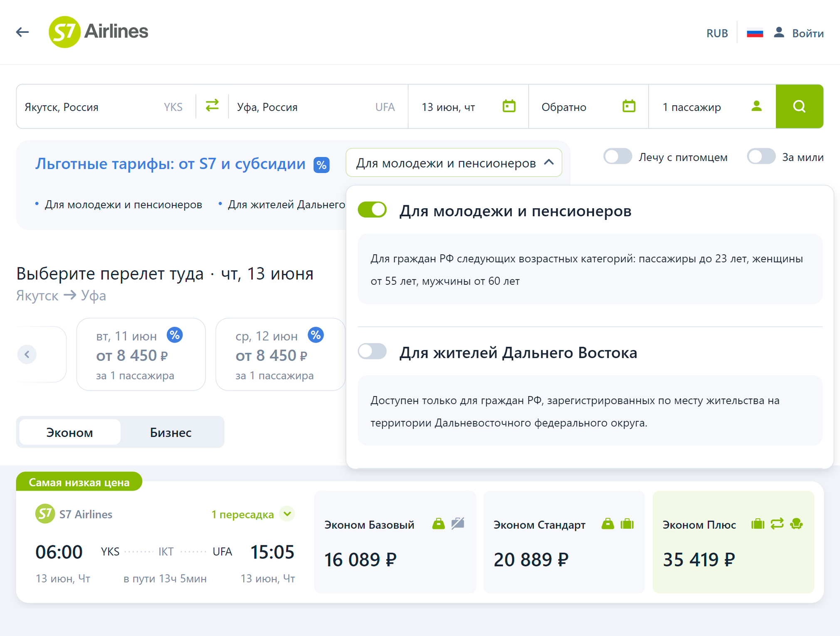Choose the Эконом Стандарт fare 20 889 ₽
840x636 pixels.
pos(564,542)
